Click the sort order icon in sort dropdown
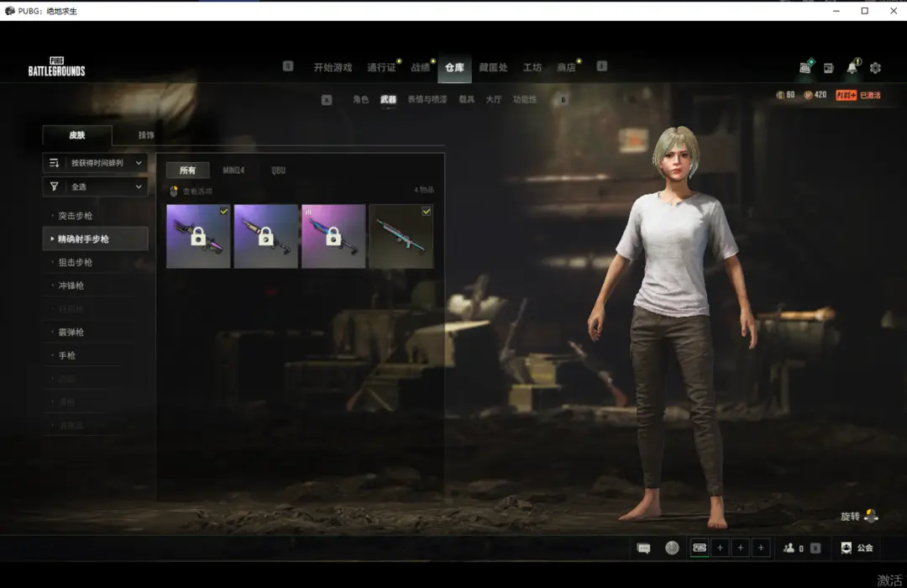The height and width of the screenshot is (588, 907). point(54,163)
